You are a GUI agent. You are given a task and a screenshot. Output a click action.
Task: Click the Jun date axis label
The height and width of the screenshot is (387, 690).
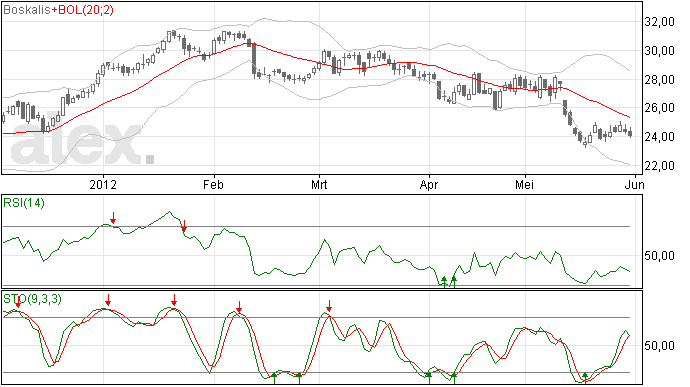tap(636, 184)
